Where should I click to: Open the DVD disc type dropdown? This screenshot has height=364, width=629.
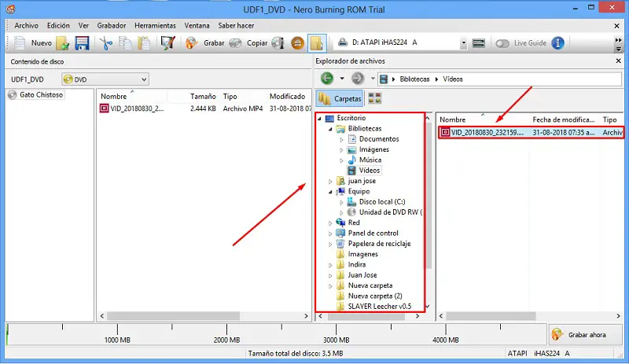(105, 79)
